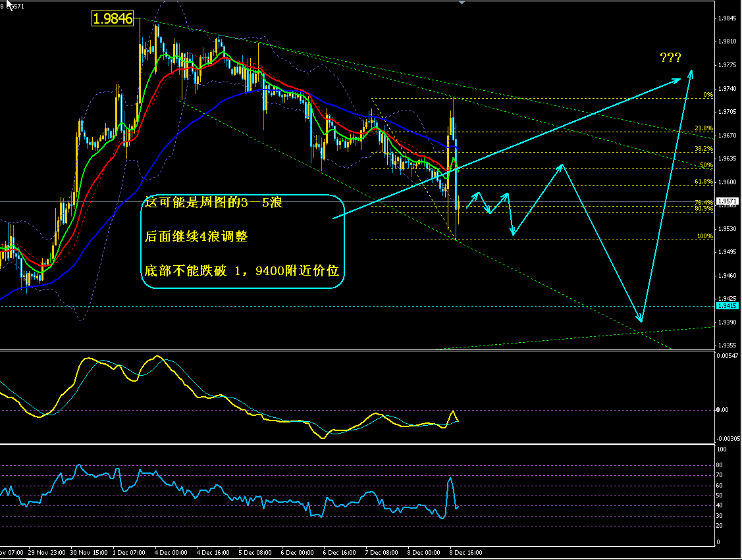Click 1.9740 on the price axis
This screenshot has width=742, height=560.
[728, 88]
